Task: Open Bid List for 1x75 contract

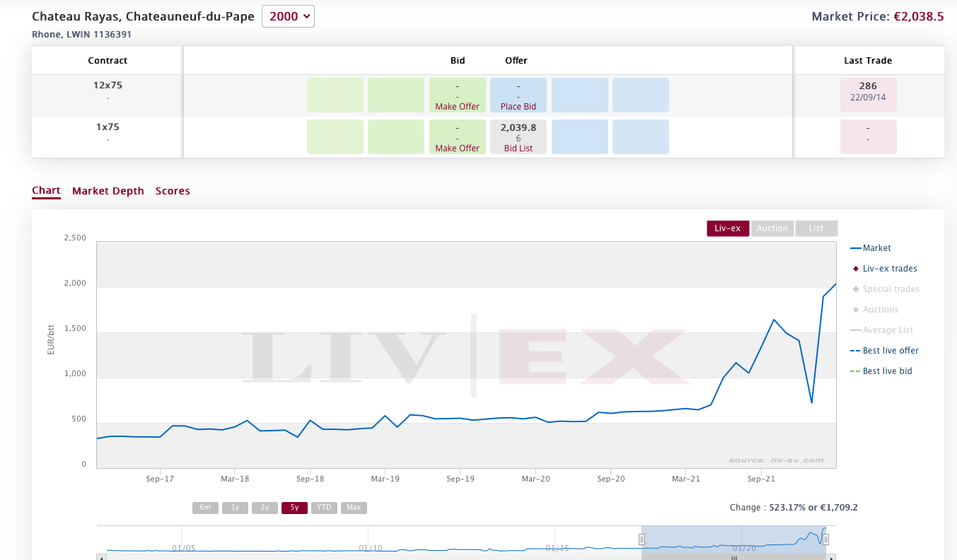Action: (518, 148)
